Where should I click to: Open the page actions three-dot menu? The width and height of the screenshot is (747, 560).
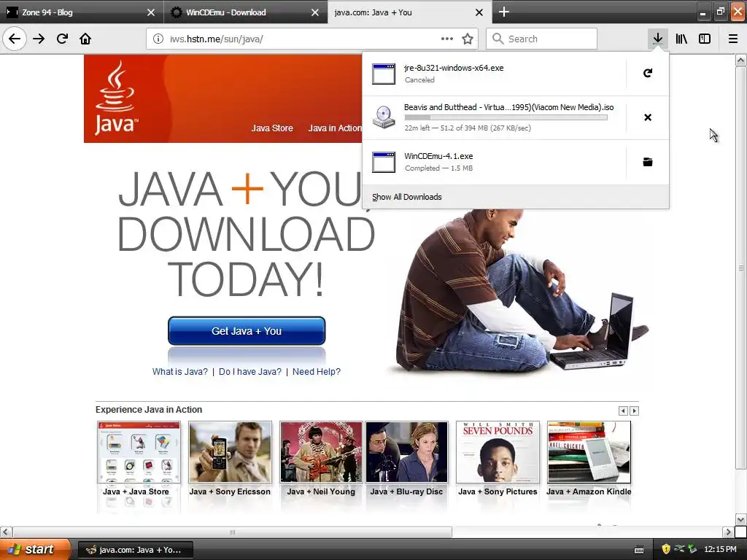click(447, 39)
